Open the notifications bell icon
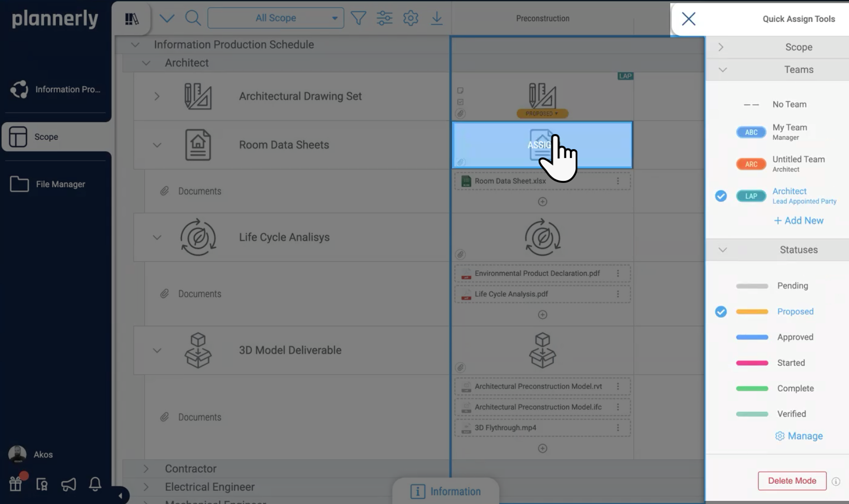 click(95, 484)
